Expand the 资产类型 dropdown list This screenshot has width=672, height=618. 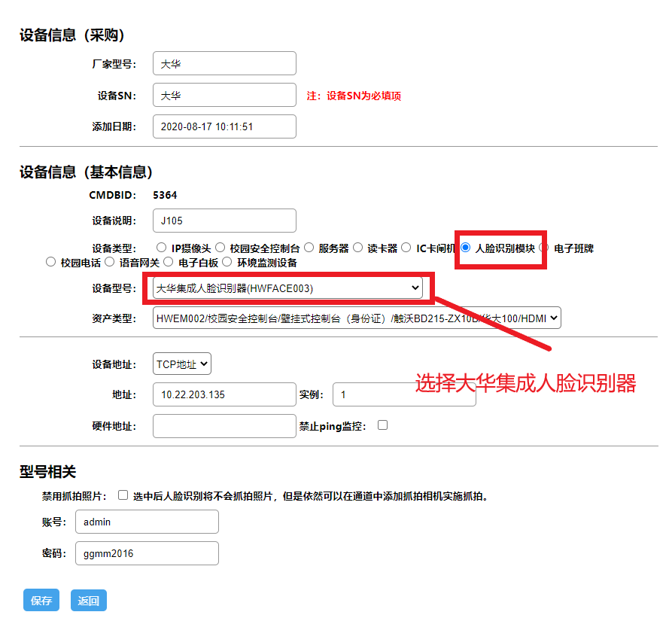coord(357,318)
